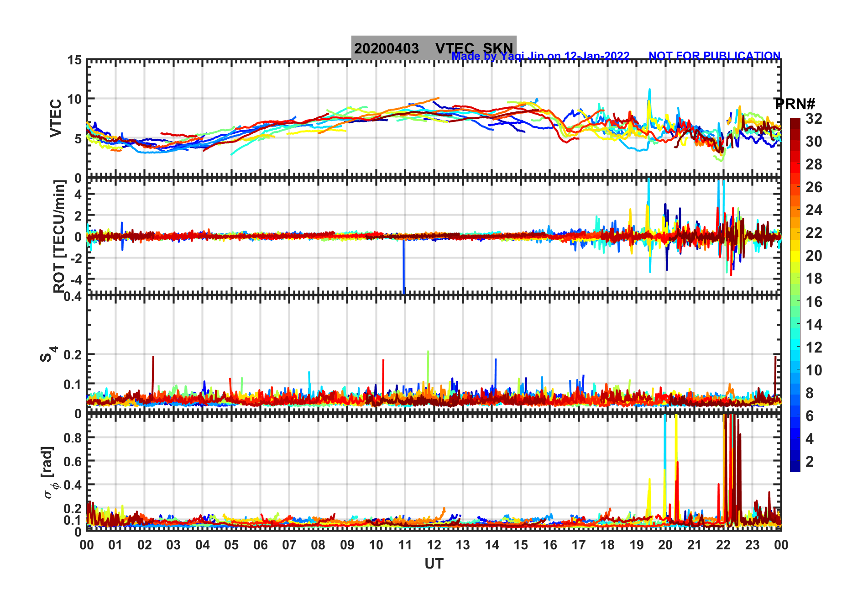868x590 pixels.
Task: Click colorbar tick label '24'
Action: [814, 210]
